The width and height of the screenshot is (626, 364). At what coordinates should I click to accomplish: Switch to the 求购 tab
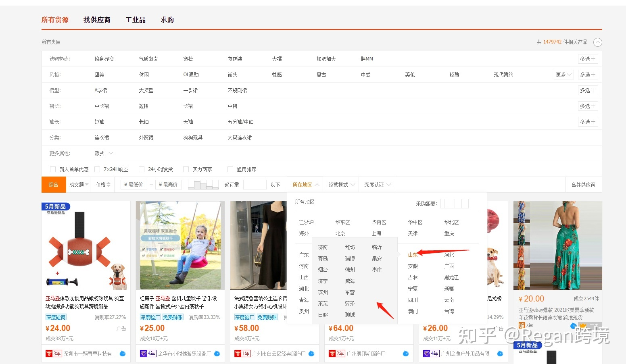pyautogui.click(x=167, y=19)
